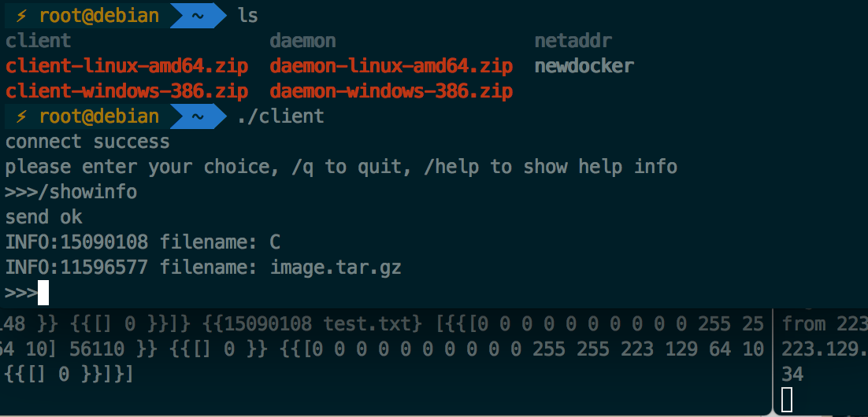The width and height of the screenshot is (868, 417).
Task: Click the blue tilde segment before ./client
Action: (197, 116)
